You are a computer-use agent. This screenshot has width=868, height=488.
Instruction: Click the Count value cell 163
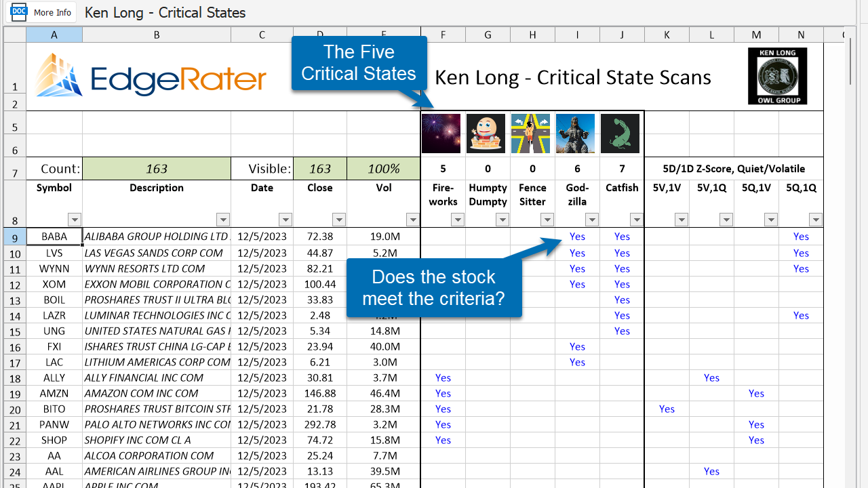click(157, 169)
